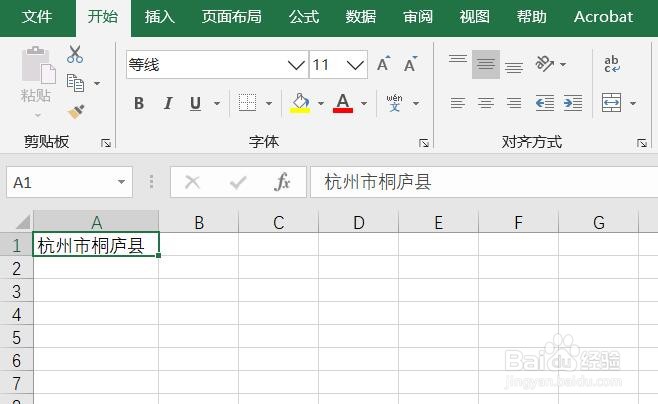
Task: Open clipboard dialog launcher
Action: [x=106, y=143]
